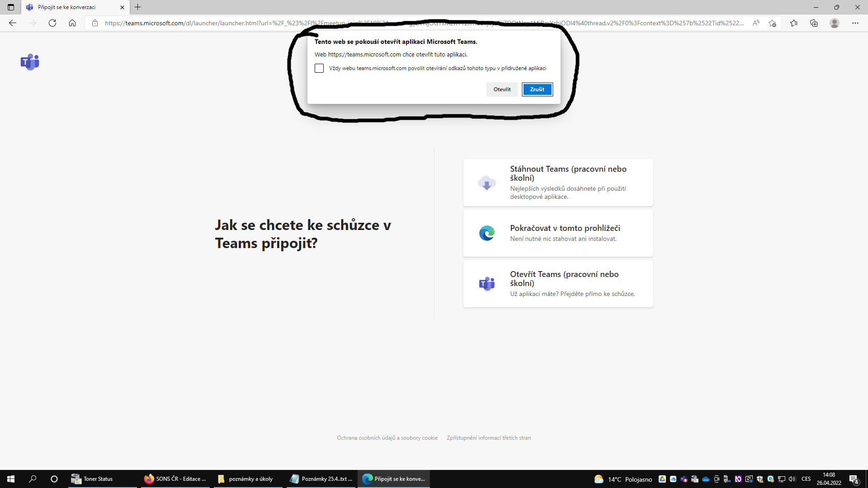Open Zpřístupnění informací třetích stran link
The width and height of the screenshot is (868, 488).
tap(489, 438)
